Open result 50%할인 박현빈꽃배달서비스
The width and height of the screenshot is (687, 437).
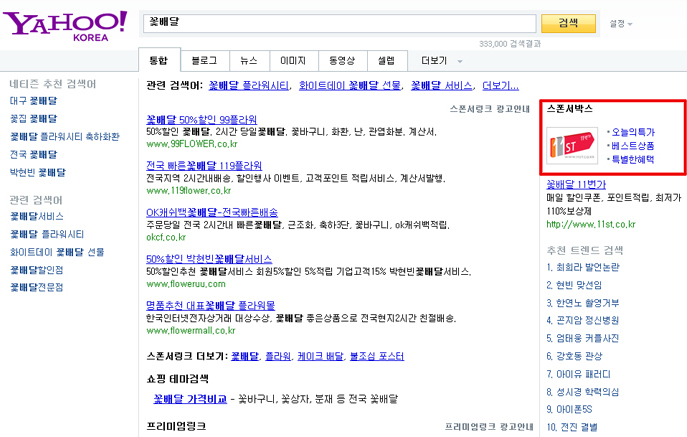point(209,259)
